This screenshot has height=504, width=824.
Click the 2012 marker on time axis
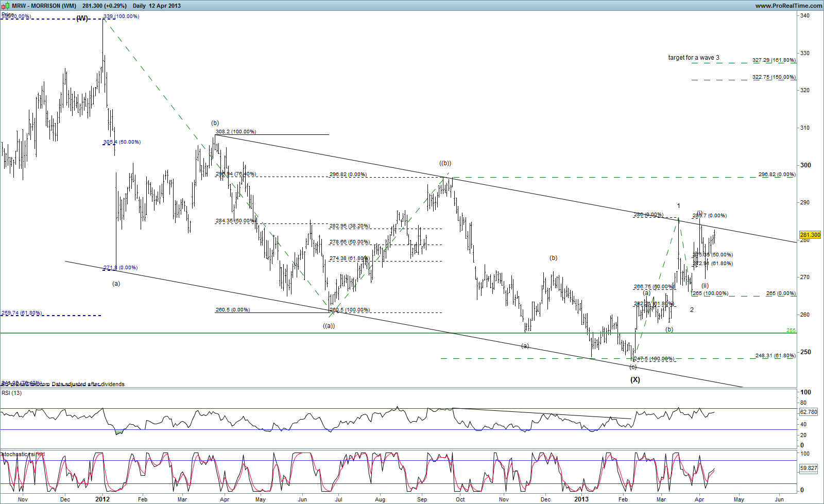point(102,499)
